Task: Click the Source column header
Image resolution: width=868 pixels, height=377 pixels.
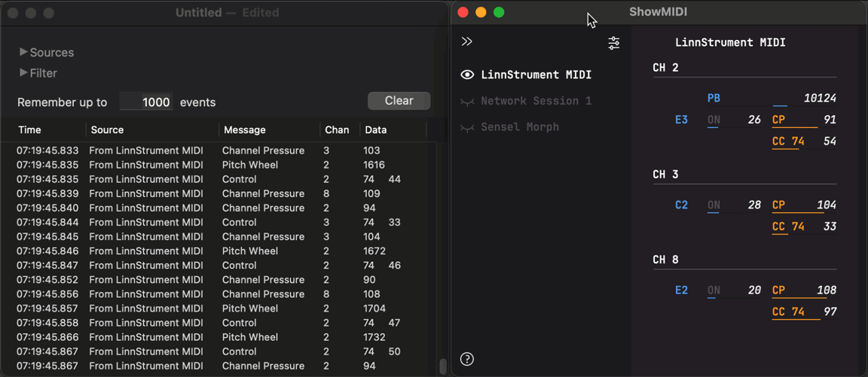Action: tap(107, 130)
